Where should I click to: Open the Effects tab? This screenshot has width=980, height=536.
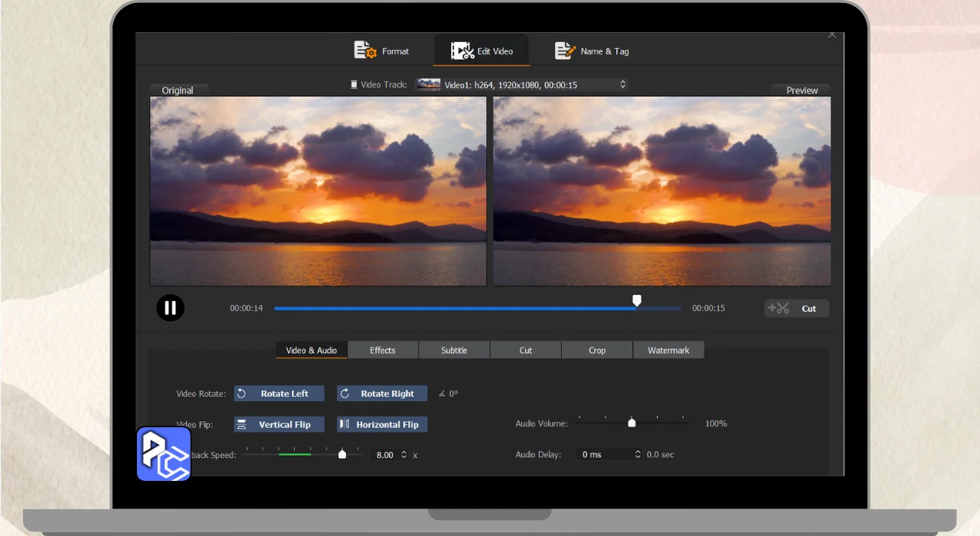383,350
